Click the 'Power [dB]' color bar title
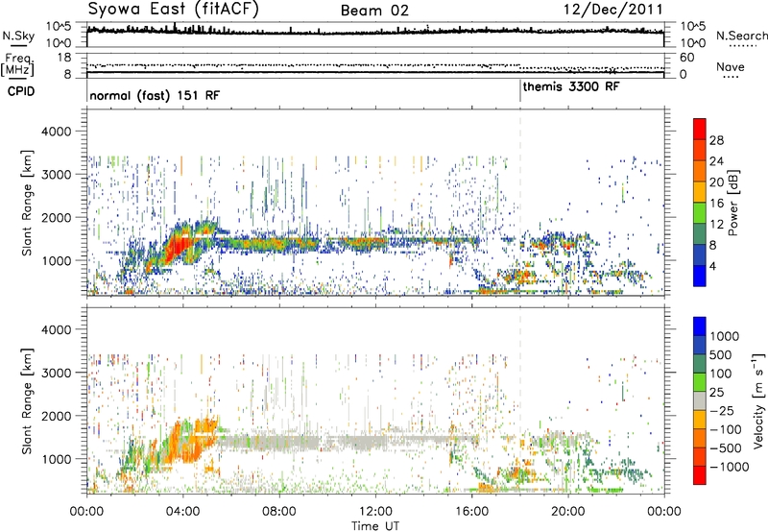This screenshot has width=768, height=532. tap(732, 203)
